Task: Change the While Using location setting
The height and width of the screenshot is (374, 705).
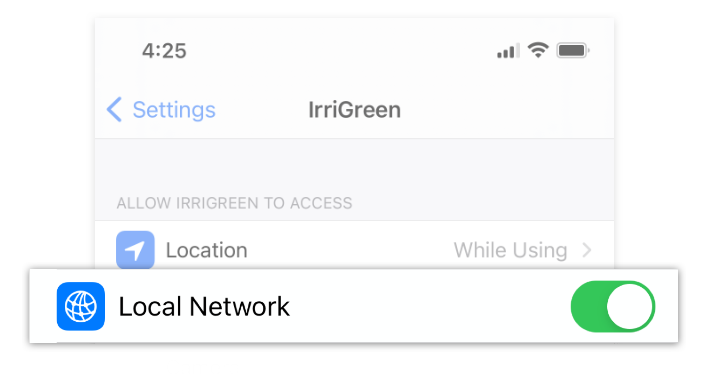Action: [x=510, y=250]
